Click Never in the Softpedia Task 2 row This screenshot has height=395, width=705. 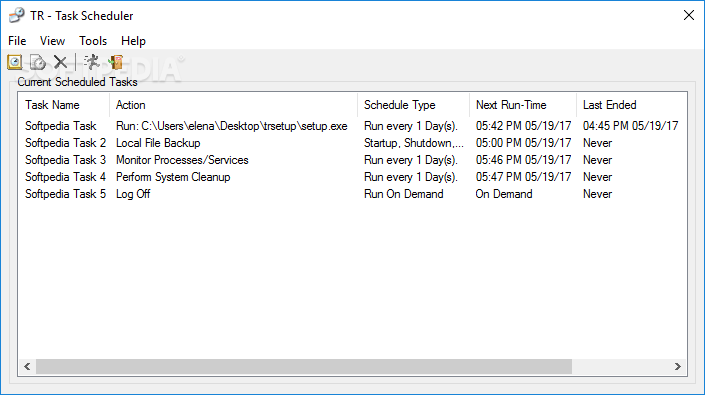tap(598, 143)
